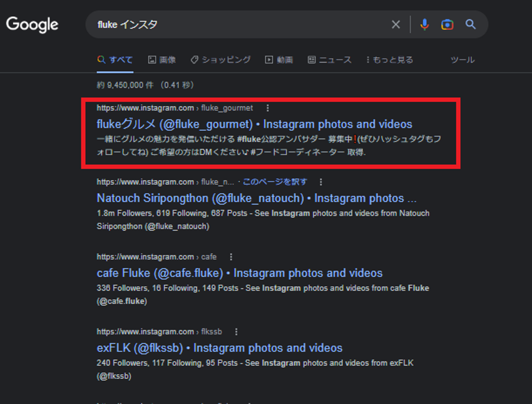The width and height of the screenshot is (532, 404).
Task: Expand the もっと見る more filters menu
Action: point(389,60)
